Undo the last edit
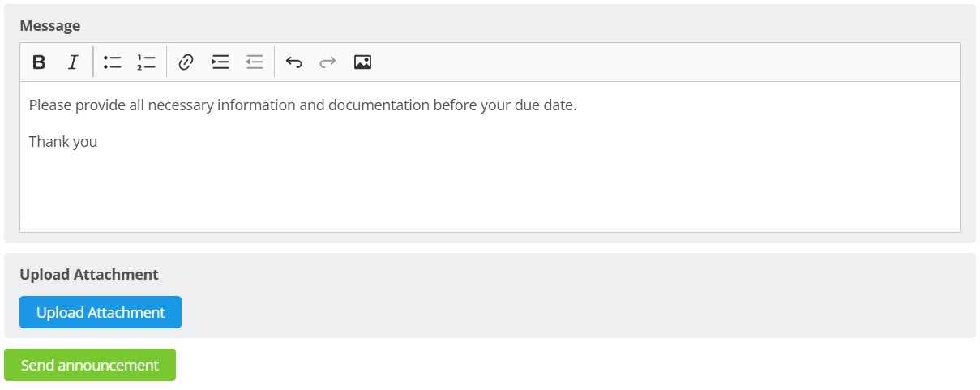Image resolution: width=980 pixels, height=390 pixels. (294, 62)
